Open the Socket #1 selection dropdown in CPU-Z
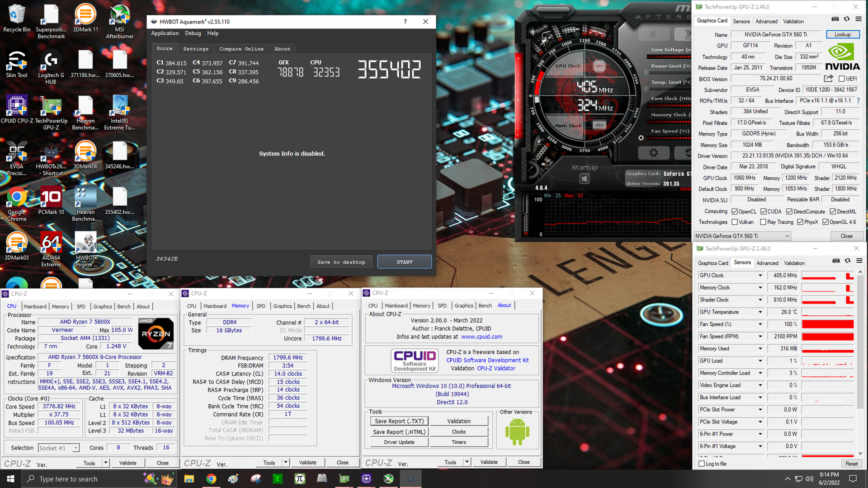Image resolution: width=868 pixels, height=488 pixels. 59,448
